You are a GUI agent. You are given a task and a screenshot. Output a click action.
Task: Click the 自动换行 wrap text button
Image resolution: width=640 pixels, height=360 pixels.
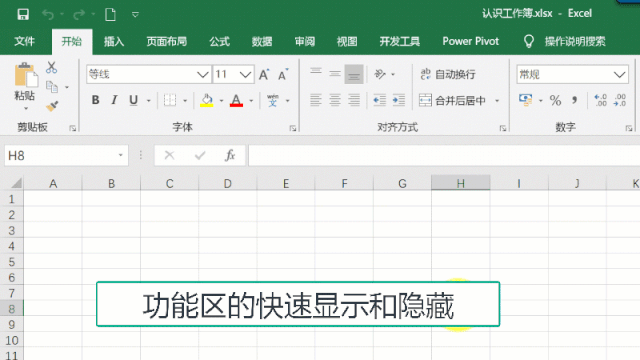coord(448,74)
